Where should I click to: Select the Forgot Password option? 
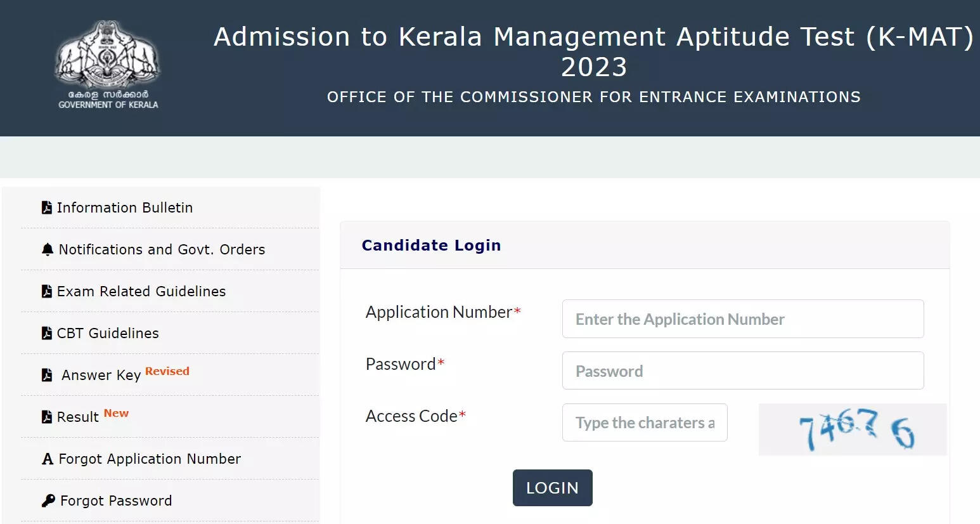(x=116, y=501)
